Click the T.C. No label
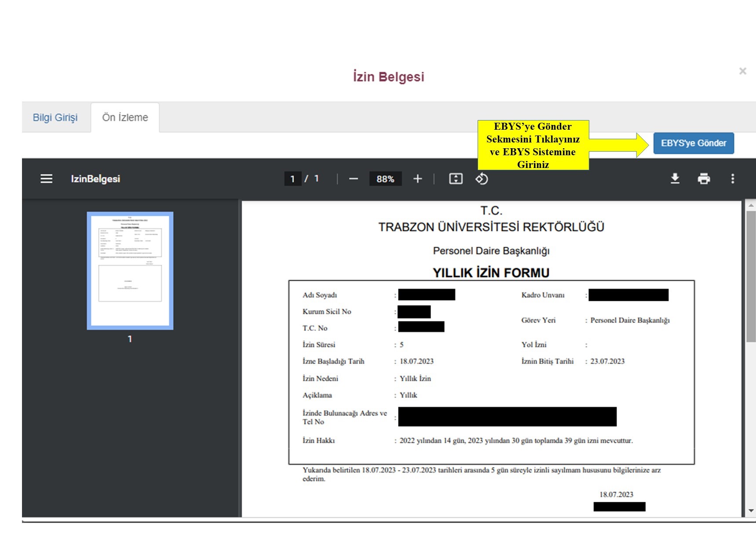756x559 pixels. pyautogui.click(x=315, y=328)
